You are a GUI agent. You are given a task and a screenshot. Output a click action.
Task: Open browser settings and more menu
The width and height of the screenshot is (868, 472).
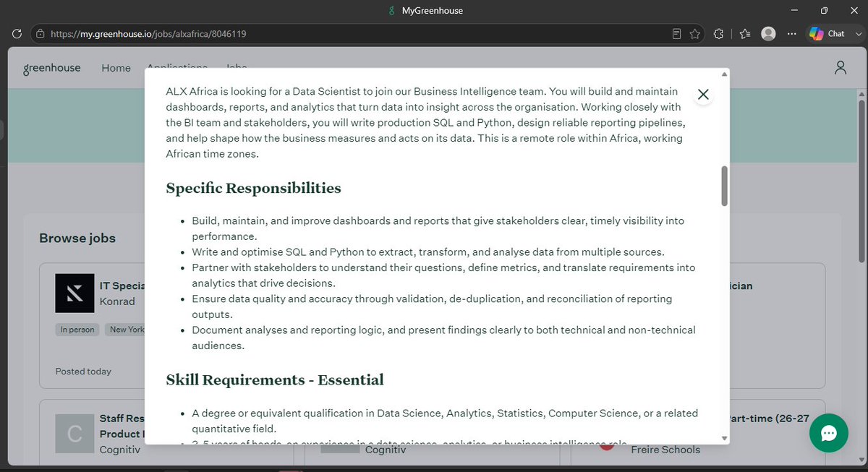tap(792, 33)
